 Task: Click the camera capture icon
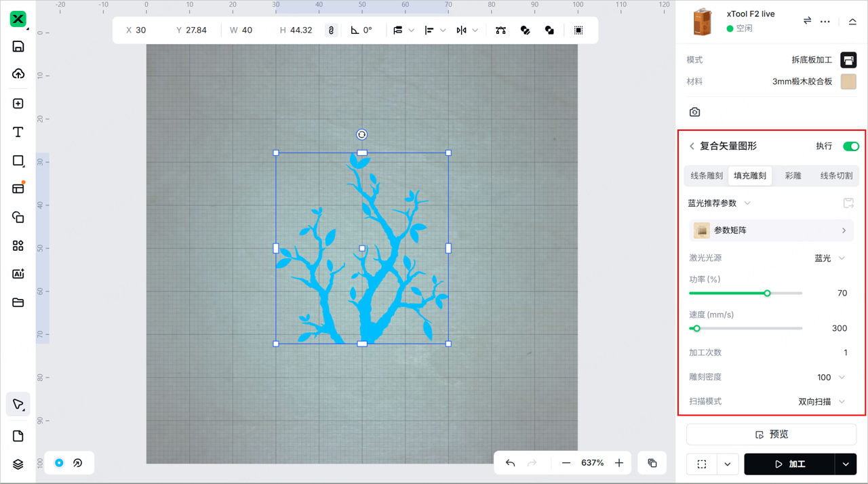tap(694, 112)
